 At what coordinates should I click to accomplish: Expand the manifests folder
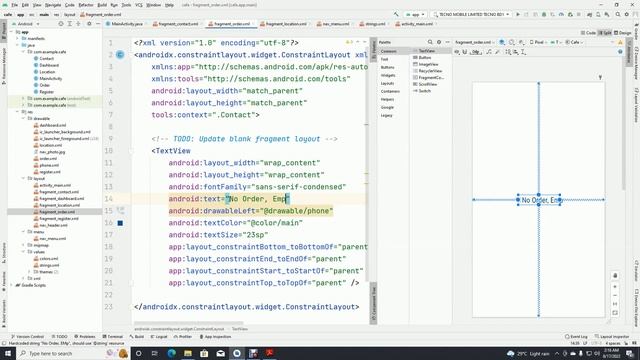(x=18, y=38)
